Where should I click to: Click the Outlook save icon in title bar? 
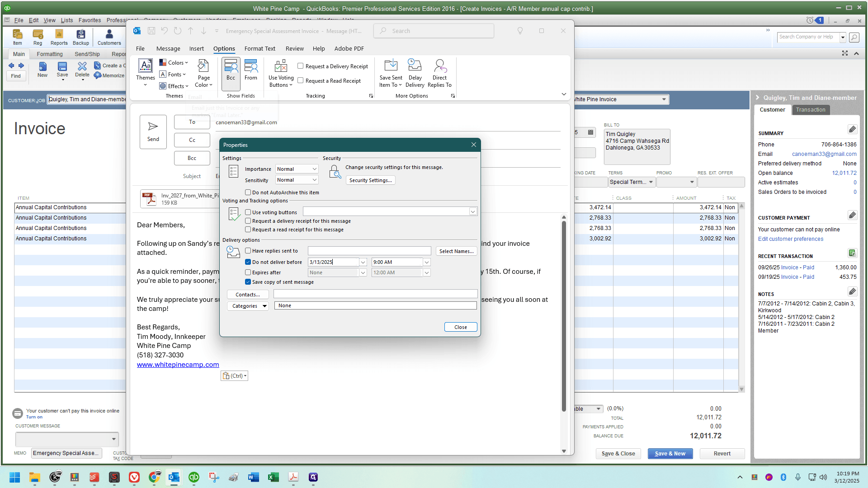[151, 31]
